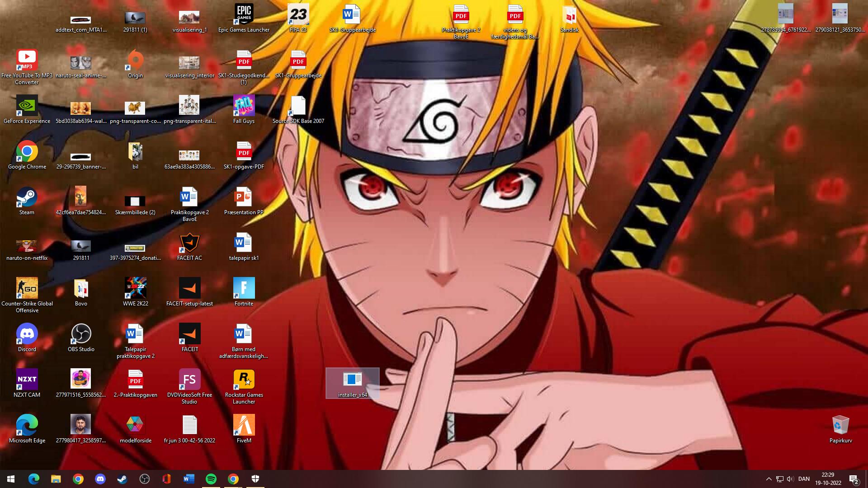Expand hidden system tray icons chevron

[769, 479]
